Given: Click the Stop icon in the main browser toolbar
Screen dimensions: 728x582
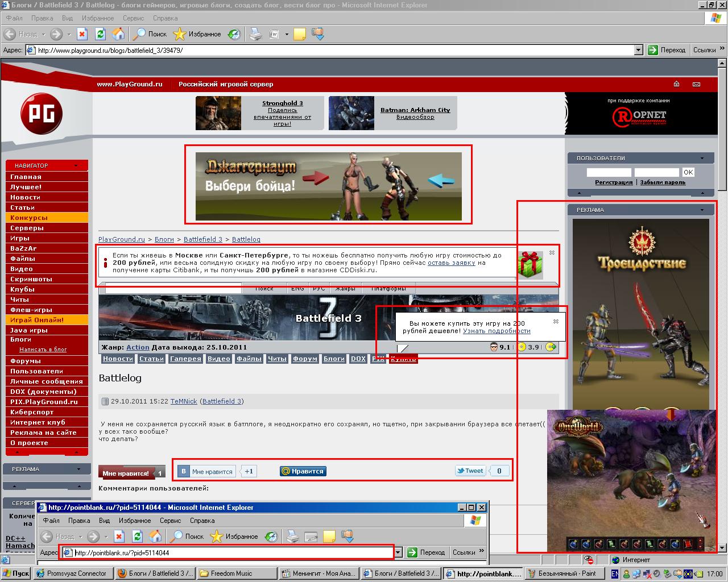Looking at the screenshot, I should point(82,34).
